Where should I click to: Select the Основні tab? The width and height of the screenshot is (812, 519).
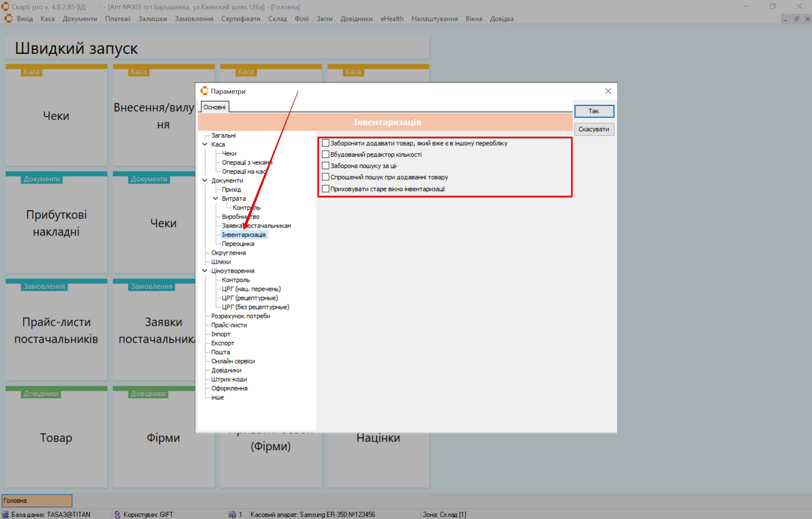(x=215, y=107)
